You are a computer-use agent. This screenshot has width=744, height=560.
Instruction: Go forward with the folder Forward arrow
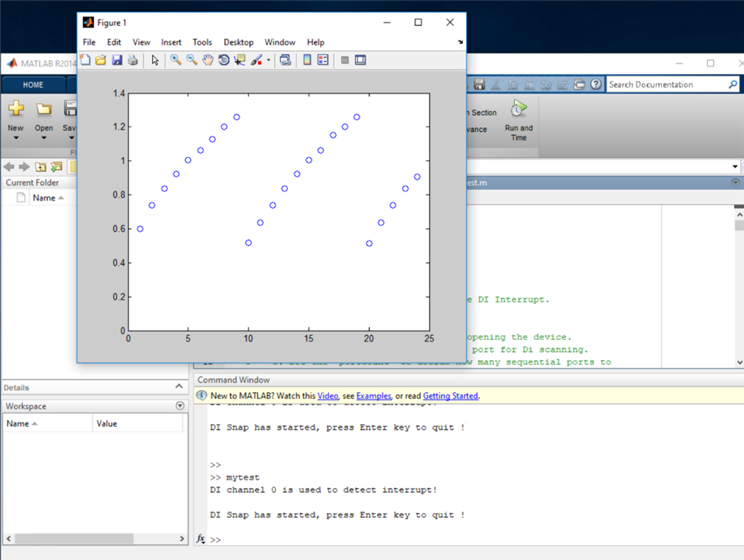[x=24, y=166]
